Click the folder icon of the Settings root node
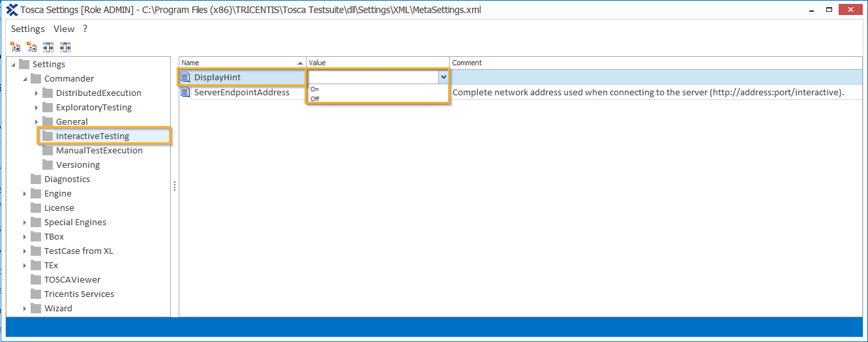Image resolution: width=868 pixels, height=342 pixels. (24, 64)
